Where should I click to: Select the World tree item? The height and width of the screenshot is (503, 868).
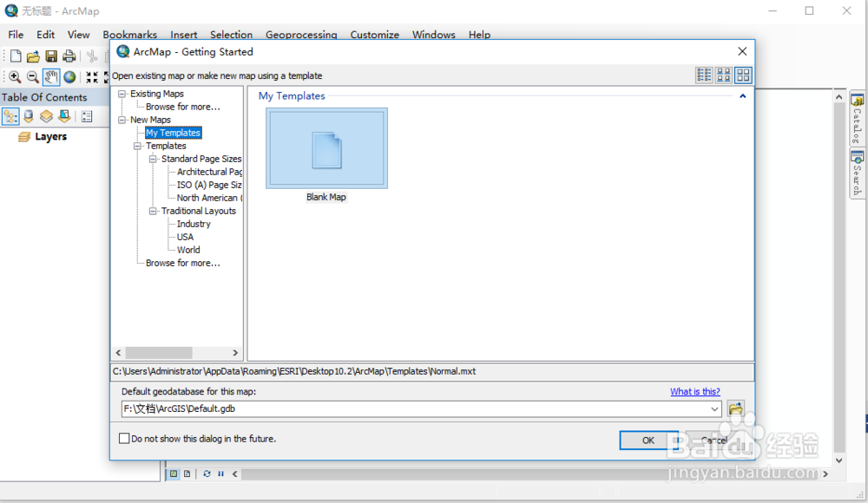point(188,250)
